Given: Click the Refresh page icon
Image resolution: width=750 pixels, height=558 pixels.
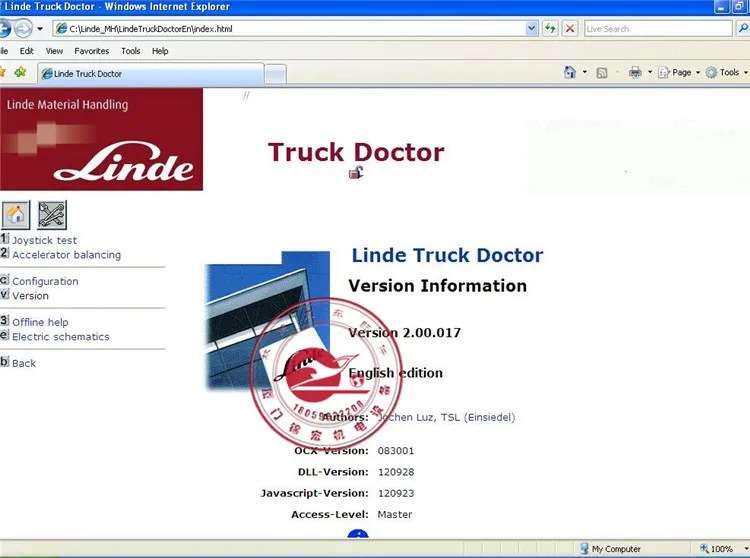Looking at the screenshot, I should 550,29.
